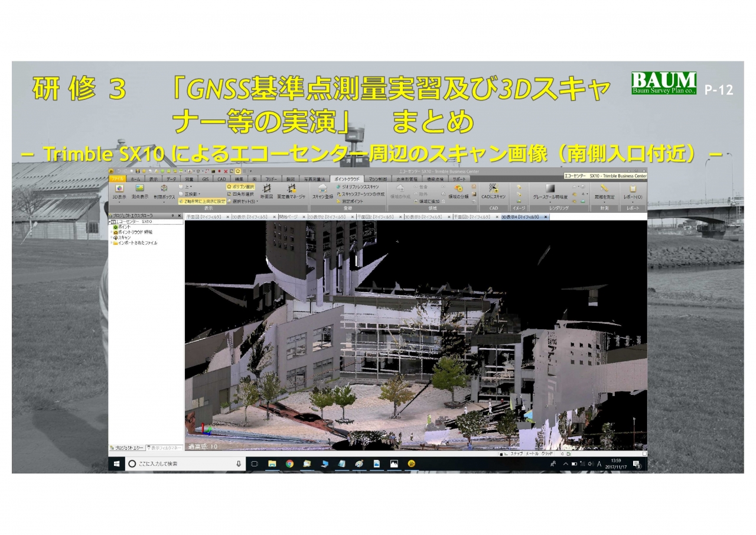Click the 3D point cloud viewport
Image resolution: width=756 pixels, height=535 pixels.
[x=416, y=335]
